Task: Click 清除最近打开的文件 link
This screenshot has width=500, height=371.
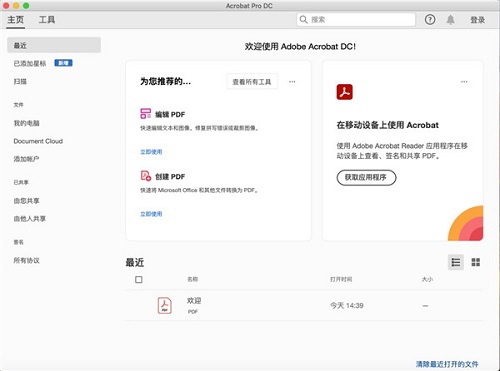Action: (x=447, y=364)
